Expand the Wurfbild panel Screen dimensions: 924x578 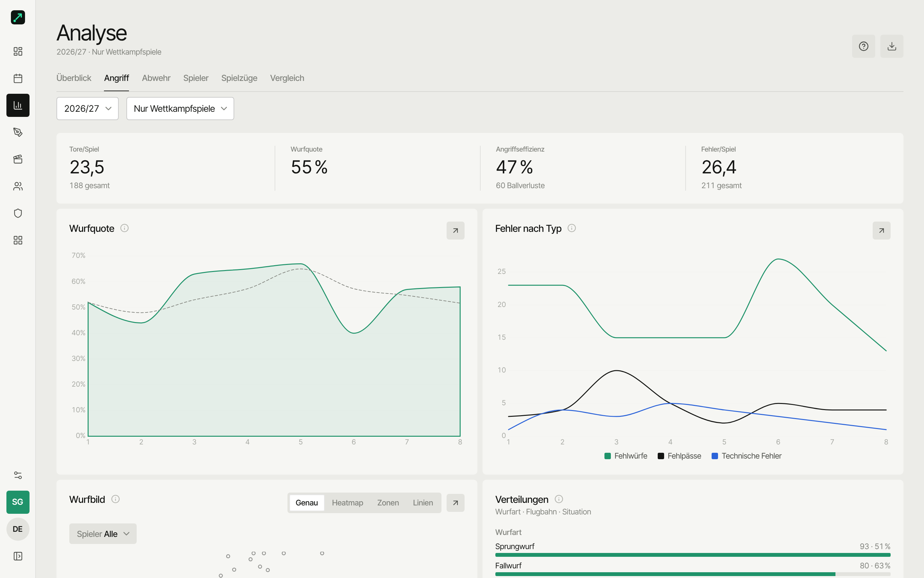pos(455,503)
